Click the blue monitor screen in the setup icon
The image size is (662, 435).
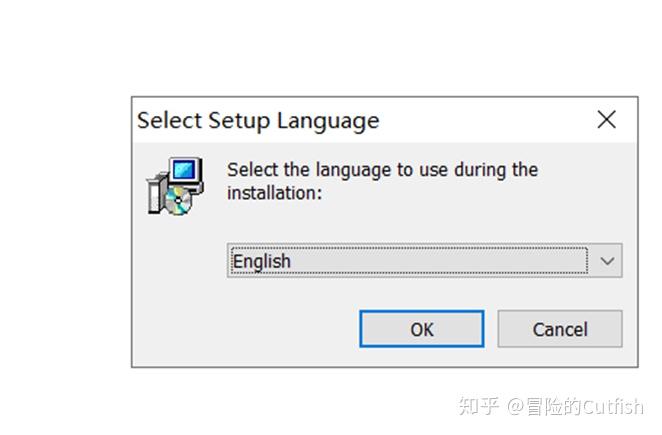pos(184,170)
